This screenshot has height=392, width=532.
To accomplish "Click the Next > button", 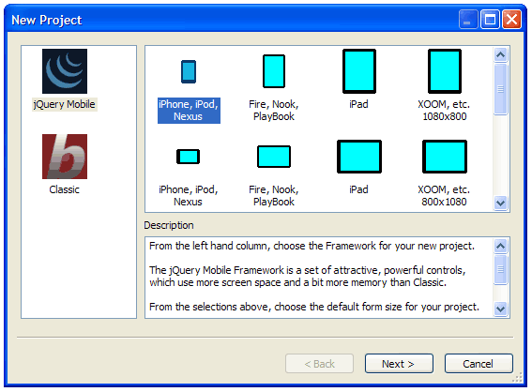I will pyautogui.click(x=399, y=364).
